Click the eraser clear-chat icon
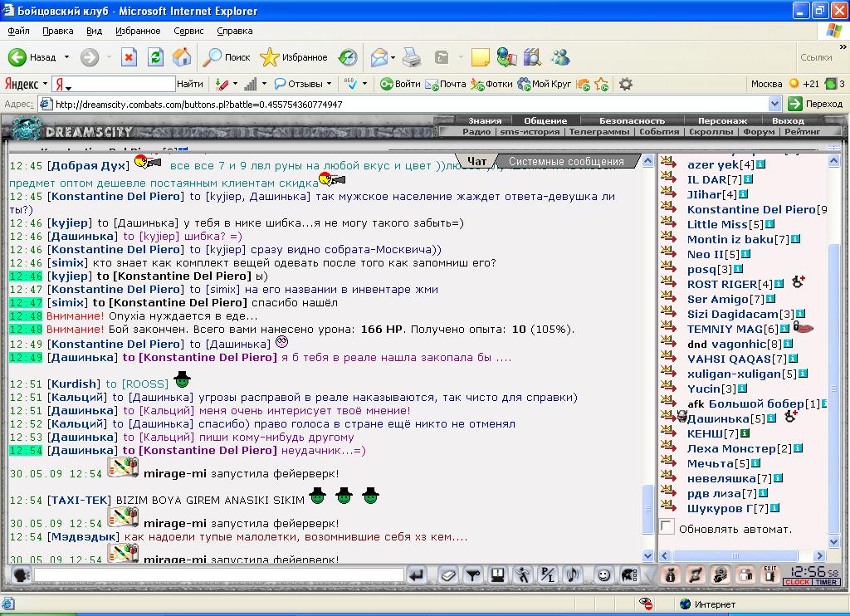The width and height of the screenshot is (850, 616). (447, 574)
